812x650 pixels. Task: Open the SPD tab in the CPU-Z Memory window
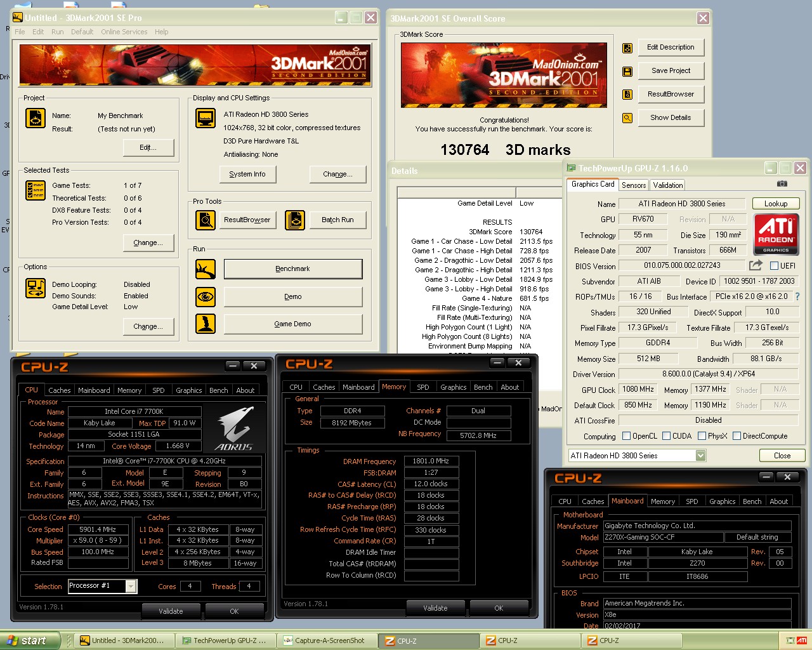tap(423, 387)
